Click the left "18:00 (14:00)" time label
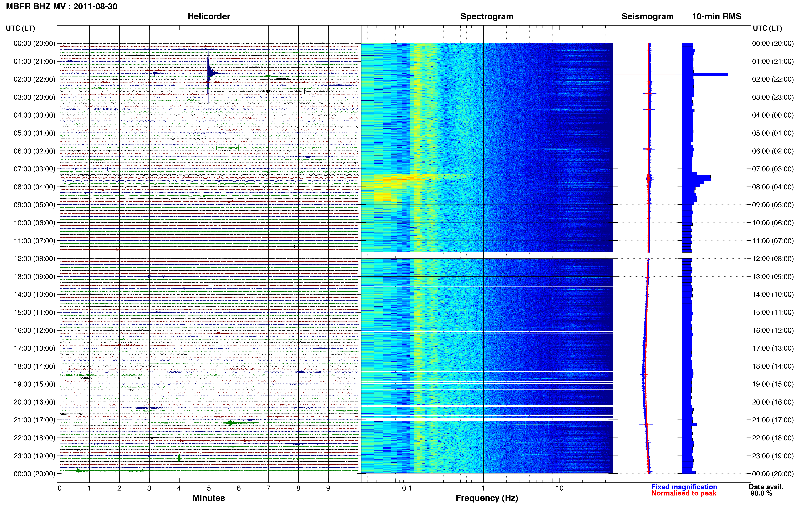This screenshot has width=812, height=508. (x=34, y=367)
